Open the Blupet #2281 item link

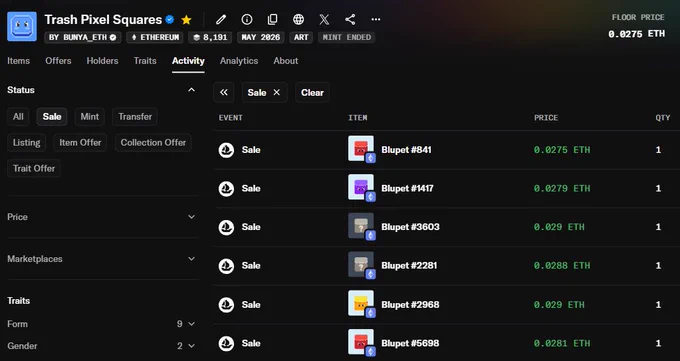tap(409, 266)
